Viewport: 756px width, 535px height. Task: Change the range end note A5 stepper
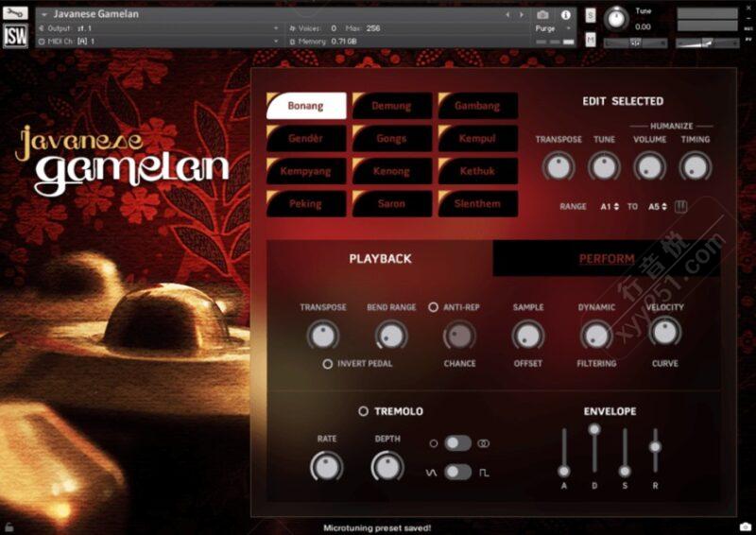coord(664,206)
